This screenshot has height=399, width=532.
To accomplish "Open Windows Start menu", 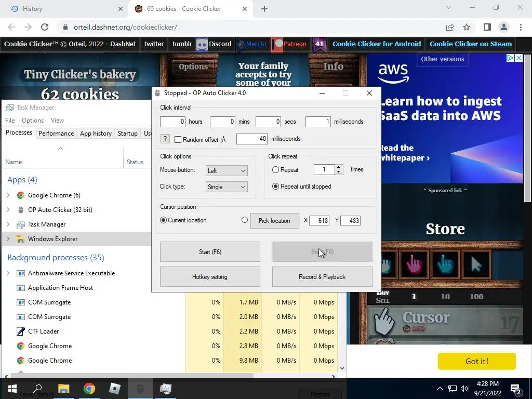I will point(12,389).
